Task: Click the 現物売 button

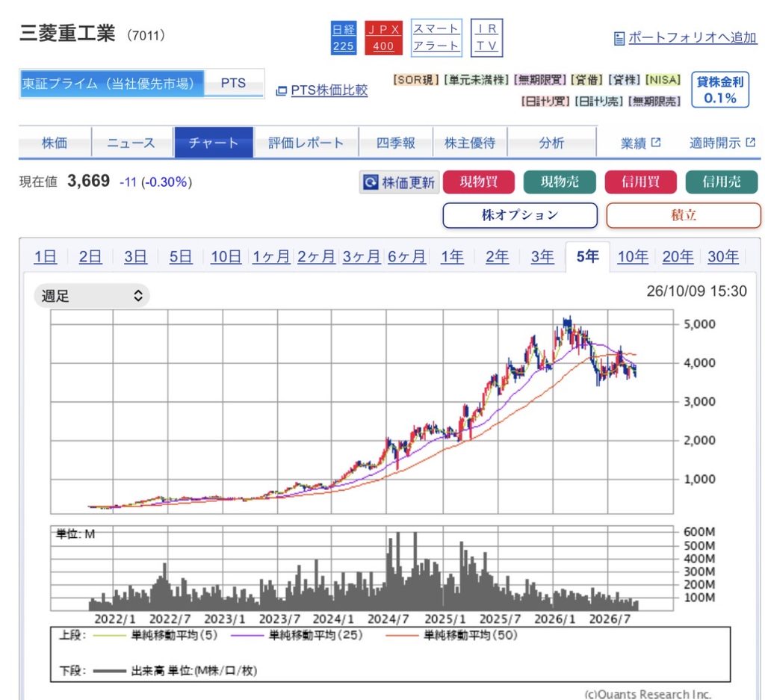Action: tap(560, 182)
